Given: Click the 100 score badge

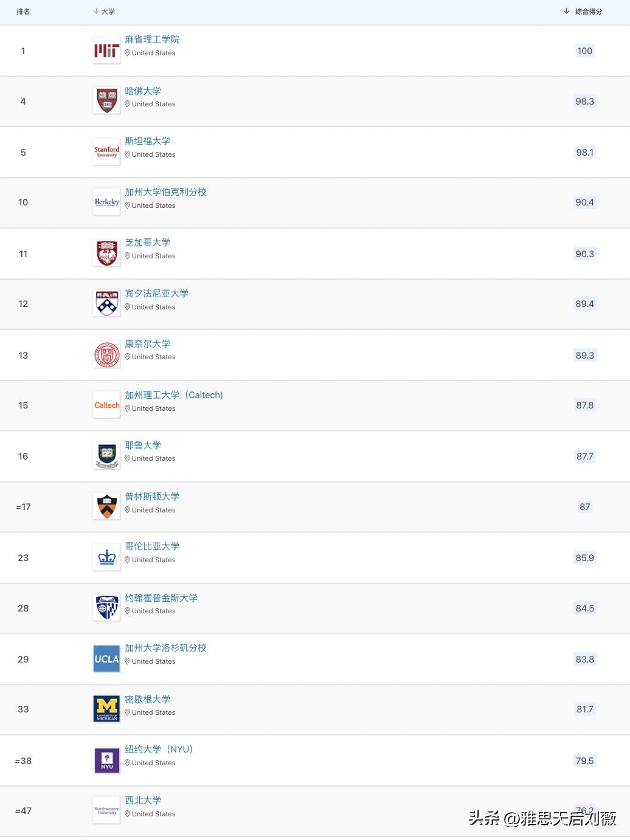Looking at the screenshot, I should point(584,51).
